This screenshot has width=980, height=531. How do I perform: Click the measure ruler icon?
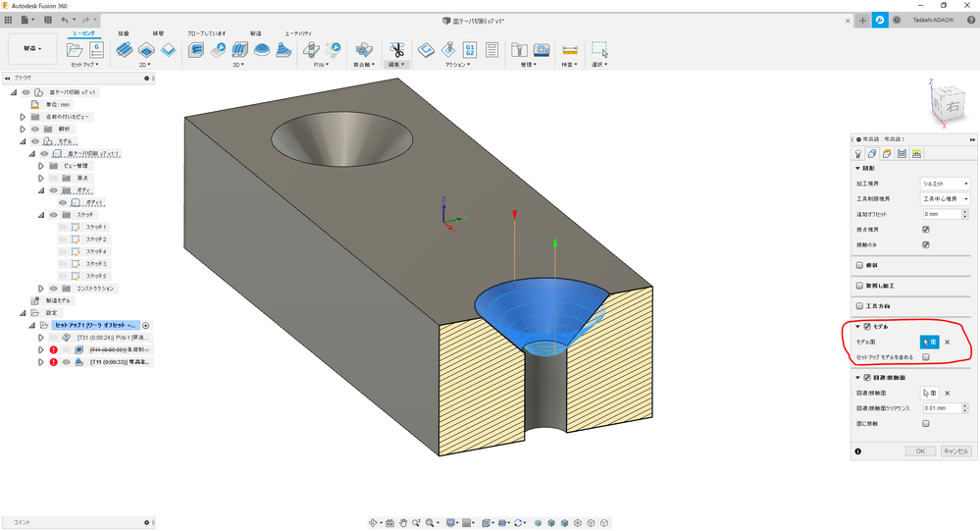(569, 50)
